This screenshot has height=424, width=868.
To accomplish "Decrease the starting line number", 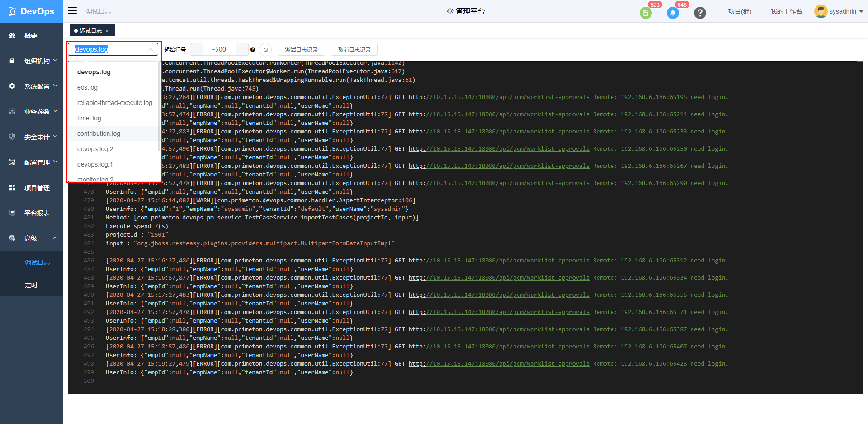I will point(196,49).
